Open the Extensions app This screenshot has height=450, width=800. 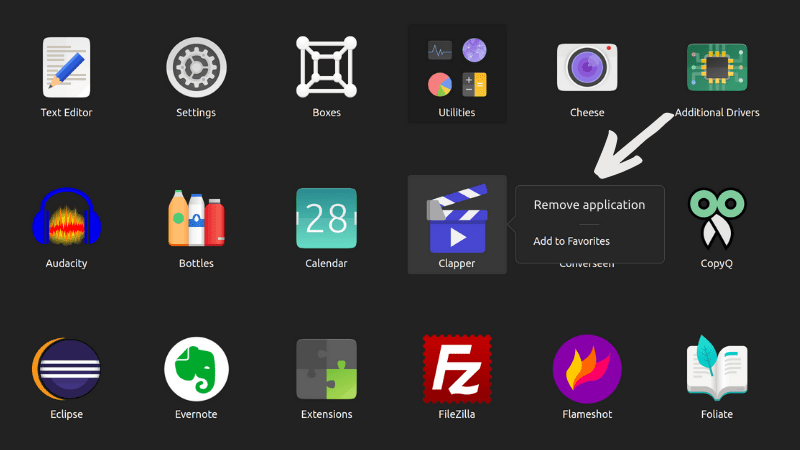326,369
